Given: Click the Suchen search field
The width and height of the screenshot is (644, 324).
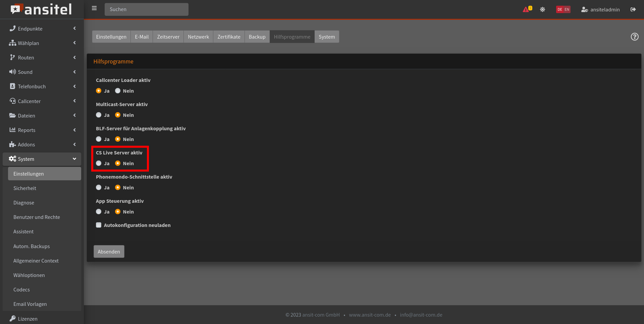Looking at the screenshot, I should coord(146,9).
